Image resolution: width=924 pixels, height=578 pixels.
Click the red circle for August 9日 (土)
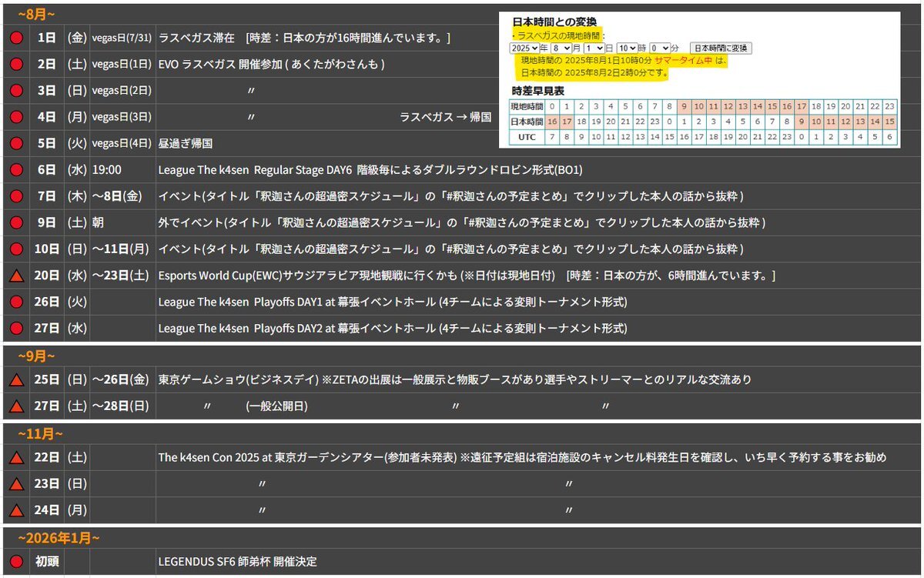(16, 223)
